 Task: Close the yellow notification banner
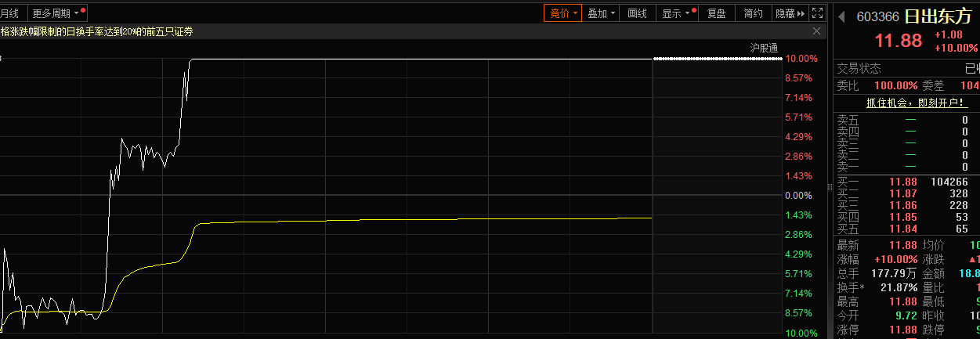pyautogui.click(x=817, y=31)
